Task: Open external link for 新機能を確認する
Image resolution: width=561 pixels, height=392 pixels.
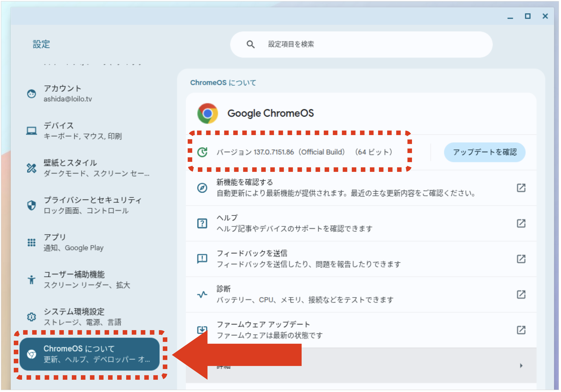Action: point(522,188)
